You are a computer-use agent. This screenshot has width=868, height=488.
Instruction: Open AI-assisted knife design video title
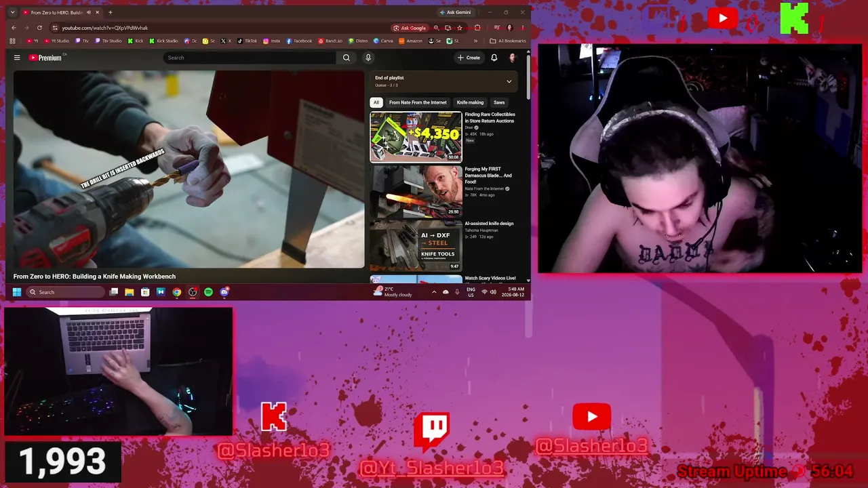(x=489, y=224)
